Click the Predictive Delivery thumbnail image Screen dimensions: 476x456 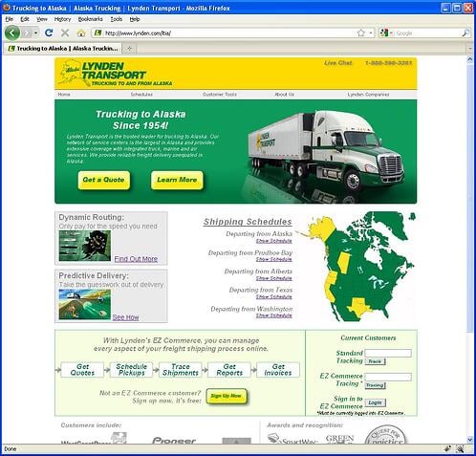85,304
